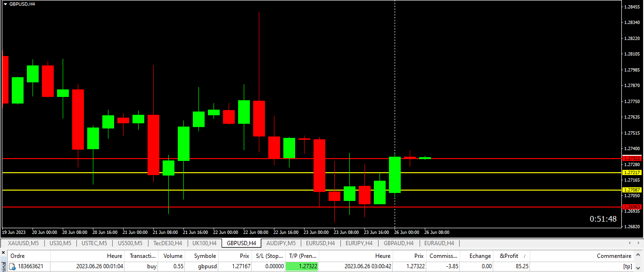
Task: Select the GBPAUD,H4 chart tab
Action: tap(398, 243)
